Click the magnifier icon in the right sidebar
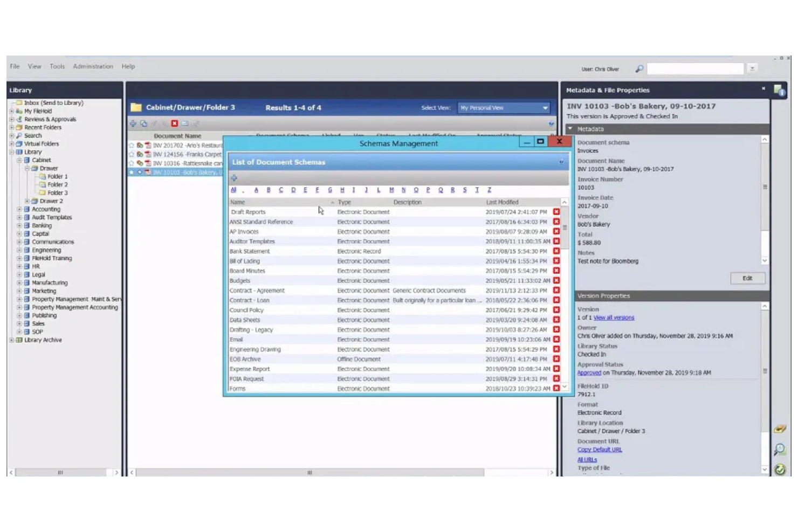Viewport: 798px width, 532px height. [779, 449]
